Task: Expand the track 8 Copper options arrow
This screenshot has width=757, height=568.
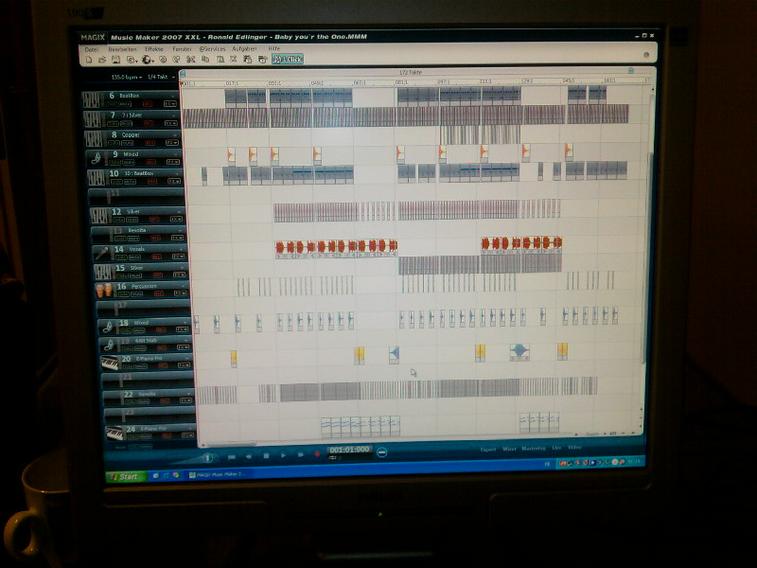Action: pos(175,134)
